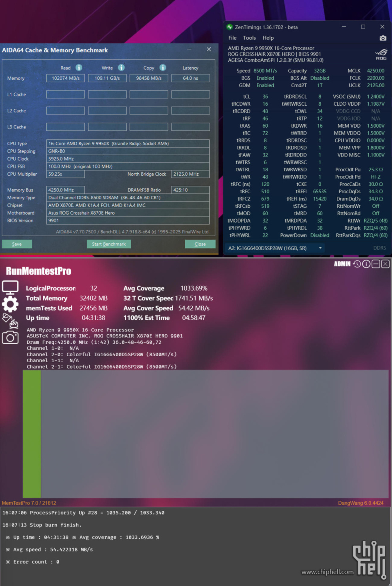Open RunMemtestPro settings gear icon

[x=10, y=304]
